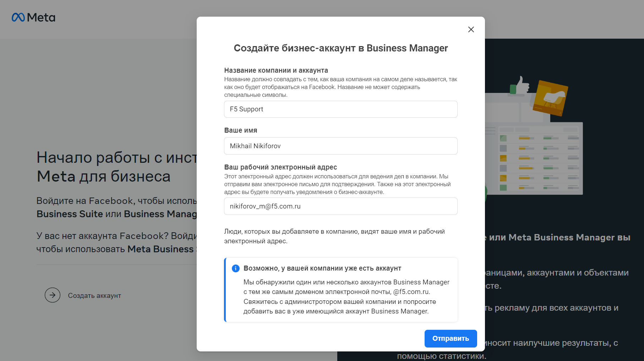644x361 pixels.
Task: Click the background heading Начало работы
Action: pyautogui.click(x=117, y=167)
